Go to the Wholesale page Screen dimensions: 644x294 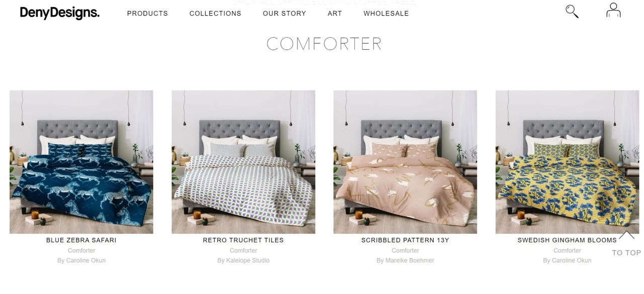click(x=386, y=14)
